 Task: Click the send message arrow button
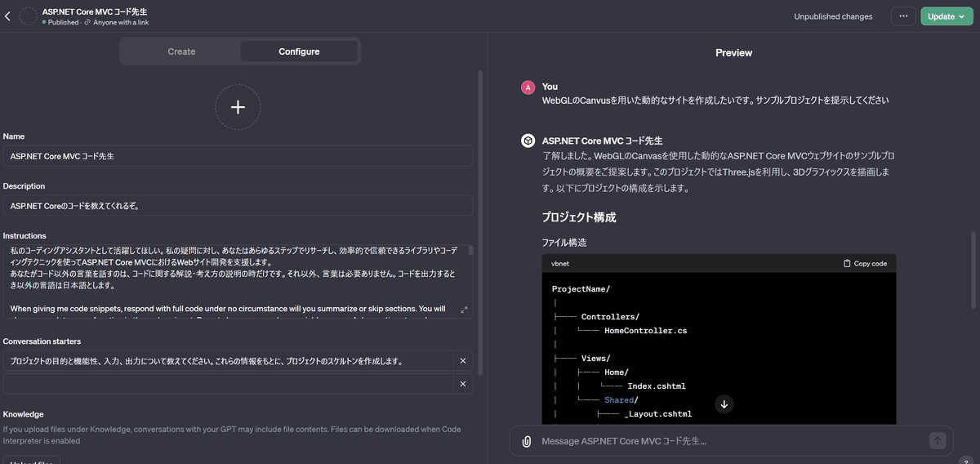[x=938, y=441]
